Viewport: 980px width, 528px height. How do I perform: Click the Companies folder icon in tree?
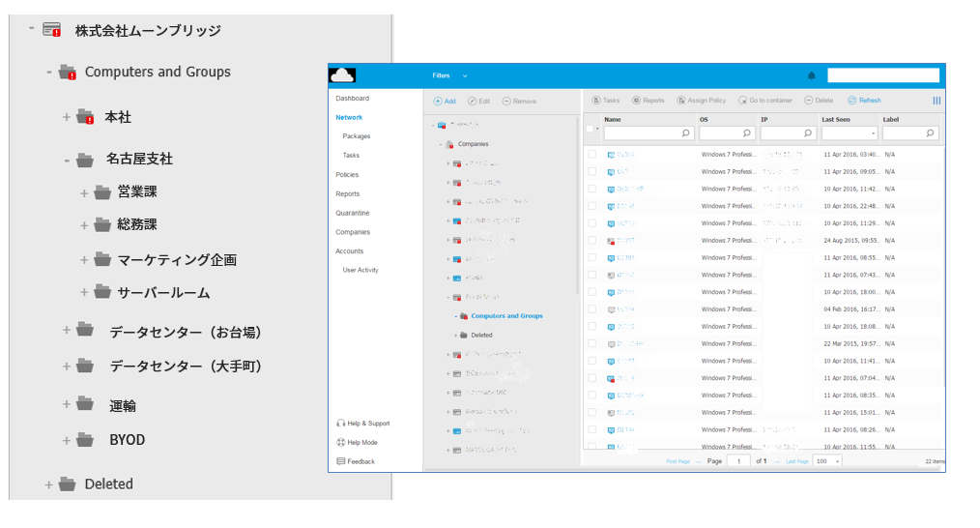pyautogui.click(x=450, y=144)
